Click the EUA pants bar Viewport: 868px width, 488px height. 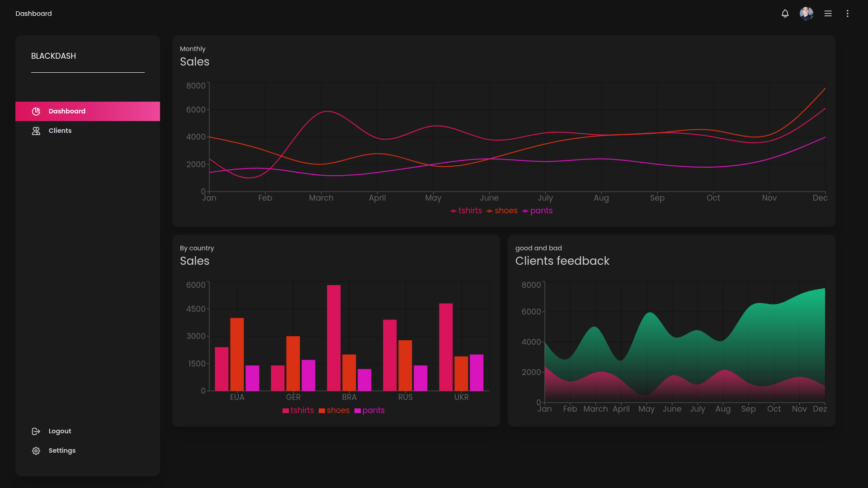click(252, 378)
